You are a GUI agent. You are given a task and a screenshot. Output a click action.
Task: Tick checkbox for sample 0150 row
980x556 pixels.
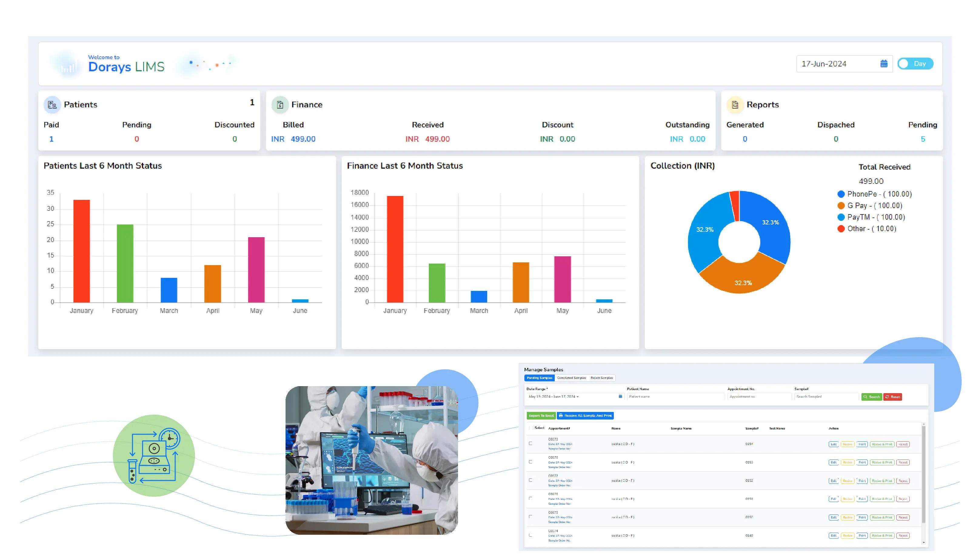[x=530, y=517]
